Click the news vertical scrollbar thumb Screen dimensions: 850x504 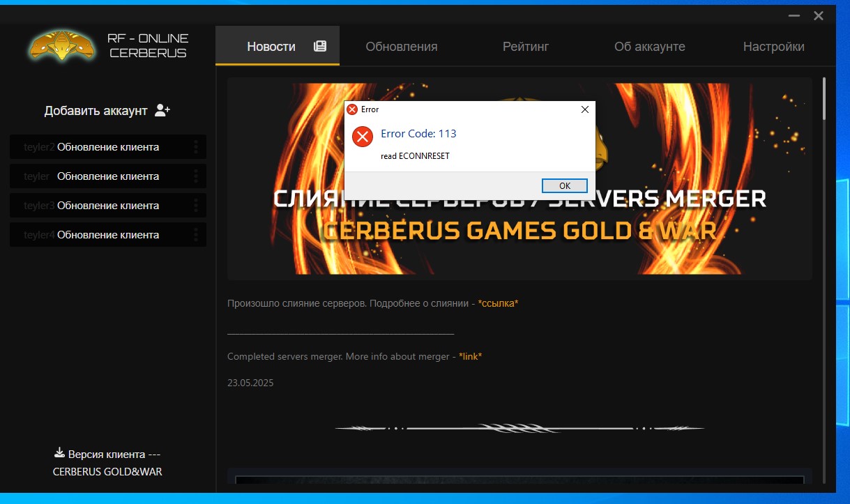click(824, 99)
